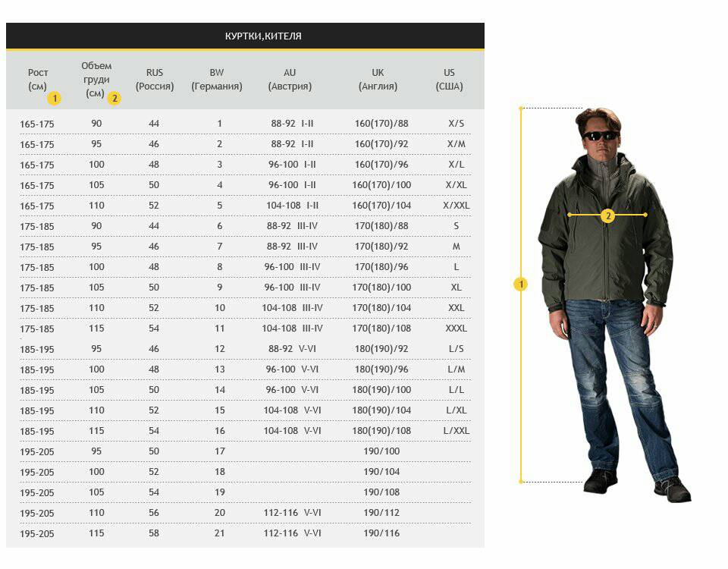The height and width of the screenshot is (569, 728).
Task: Click UK size 190/108
Action: (x=381, y=492)
